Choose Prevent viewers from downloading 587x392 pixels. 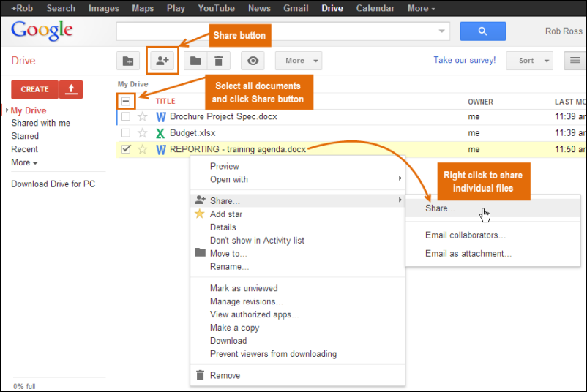273,353
